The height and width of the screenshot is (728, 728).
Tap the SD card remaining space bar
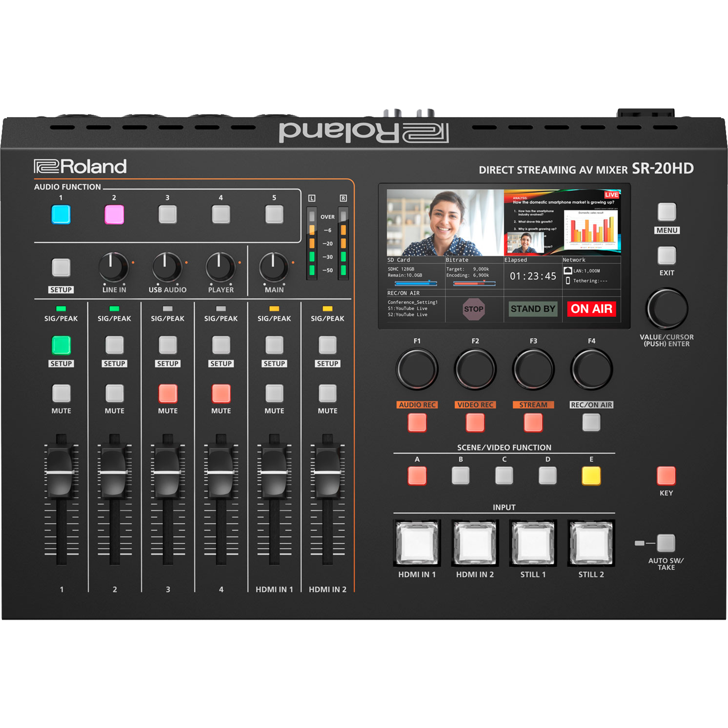coord(416,283)
